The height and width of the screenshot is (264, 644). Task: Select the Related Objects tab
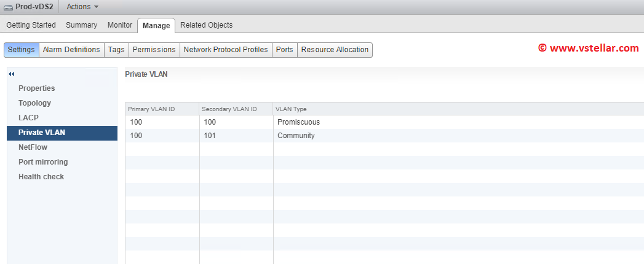pyautogui.click(x=206, y=25)
